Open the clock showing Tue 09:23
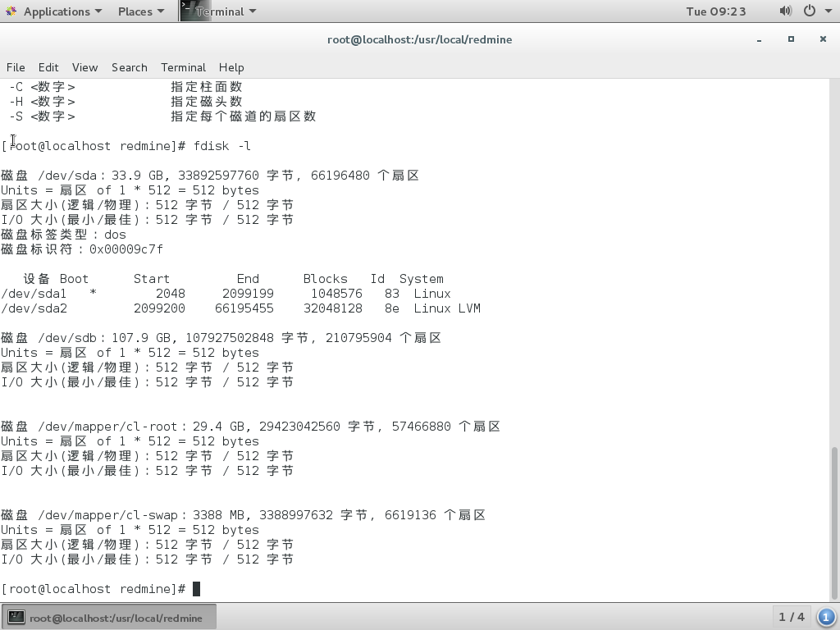Screen dimensions: 840x630 tap(715, 11)
